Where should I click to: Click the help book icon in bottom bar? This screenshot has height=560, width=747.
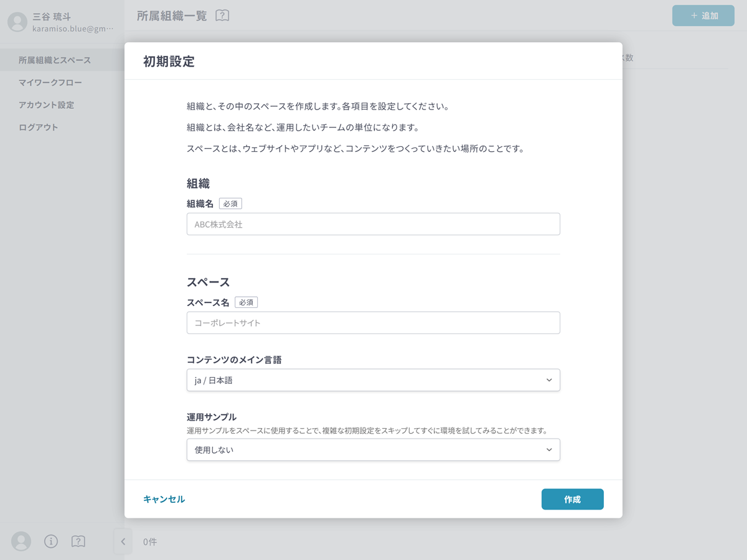pyautogui.click(x=78, y=541)
